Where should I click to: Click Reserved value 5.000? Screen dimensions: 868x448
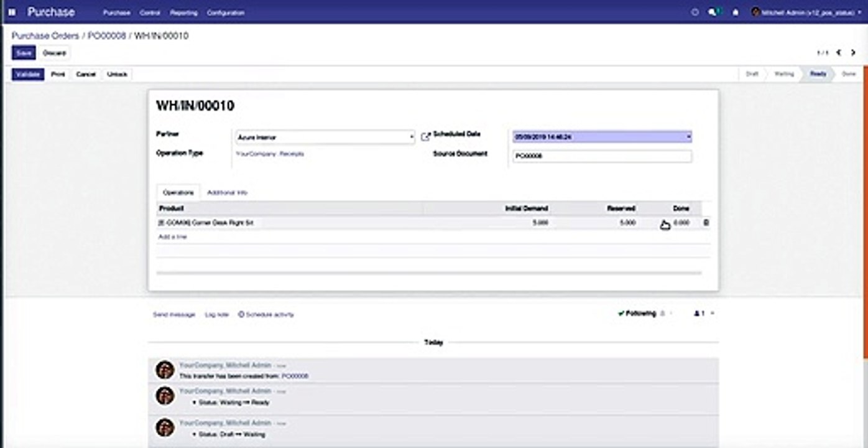[x=628, y=222]
